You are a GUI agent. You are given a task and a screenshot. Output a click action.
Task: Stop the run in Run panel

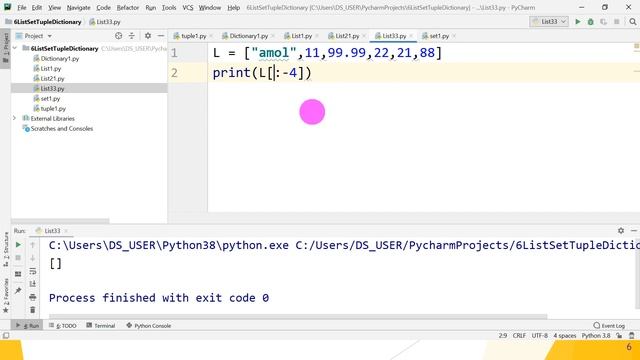click(18, 258)
